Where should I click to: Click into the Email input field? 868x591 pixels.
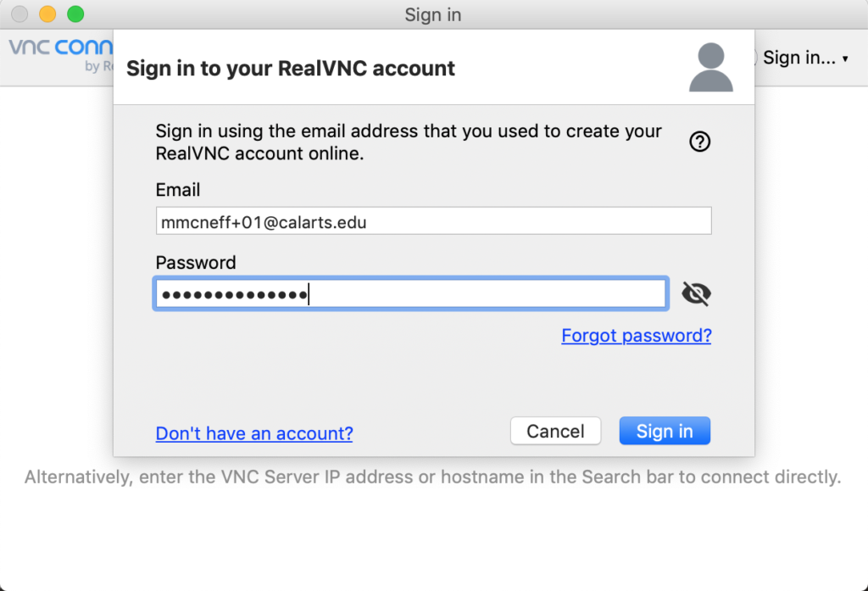pyautogui.click(x=433, y=221)
